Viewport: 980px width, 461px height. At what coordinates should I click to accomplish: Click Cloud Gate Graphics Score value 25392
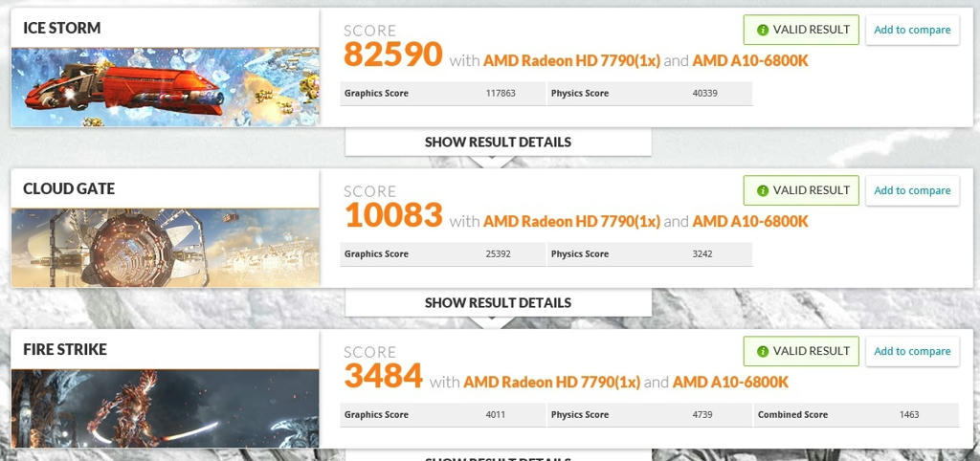(498, 254)
